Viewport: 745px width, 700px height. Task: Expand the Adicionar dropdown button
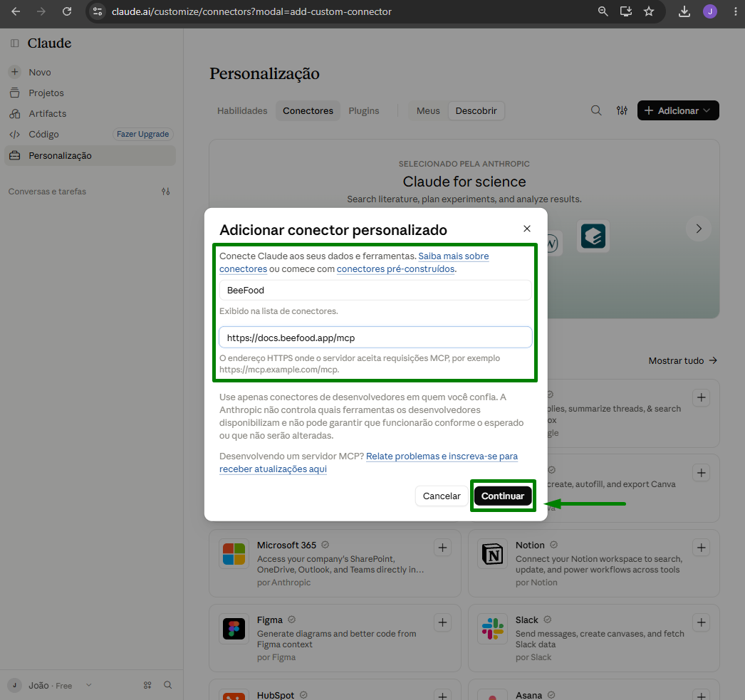[678, 110]
